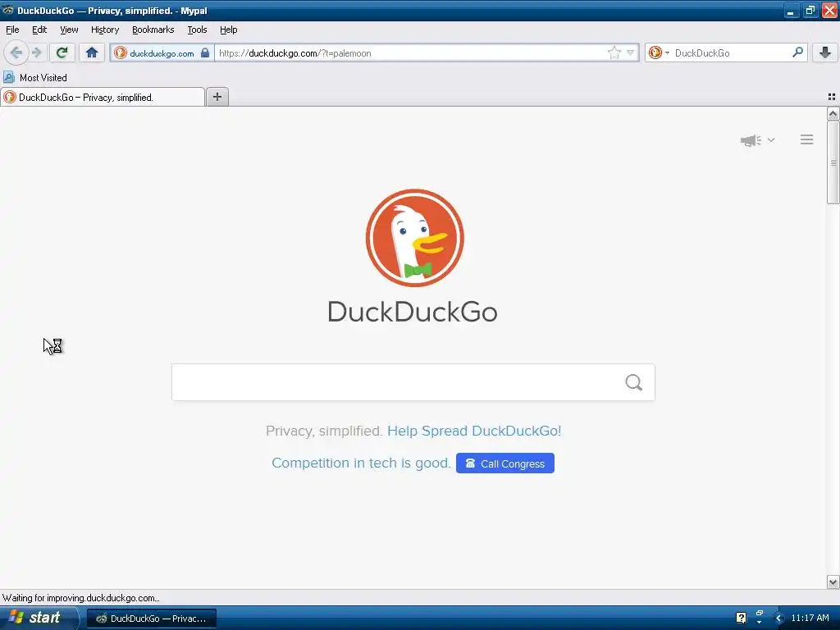Viewport: 840px width, 630px height.
Task: Click the duckduckgo.com site identity badge
Action: [162, 53]
